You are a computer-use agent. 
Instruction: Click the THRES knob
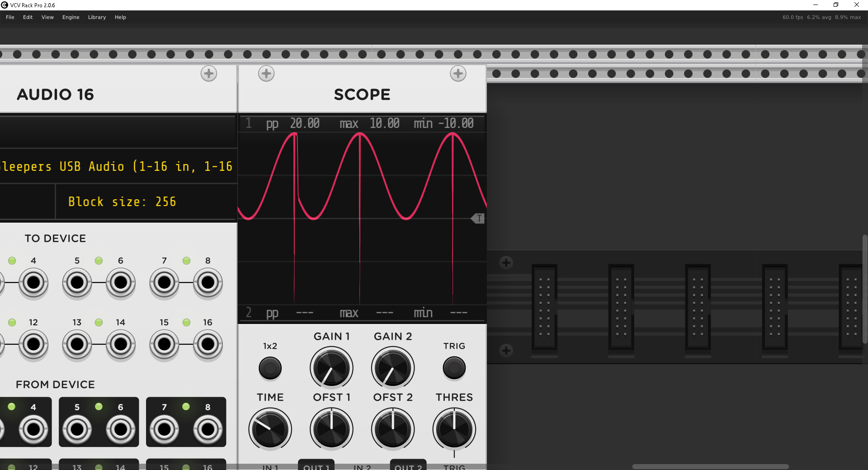pyautogui.click(x=454, y=429)
